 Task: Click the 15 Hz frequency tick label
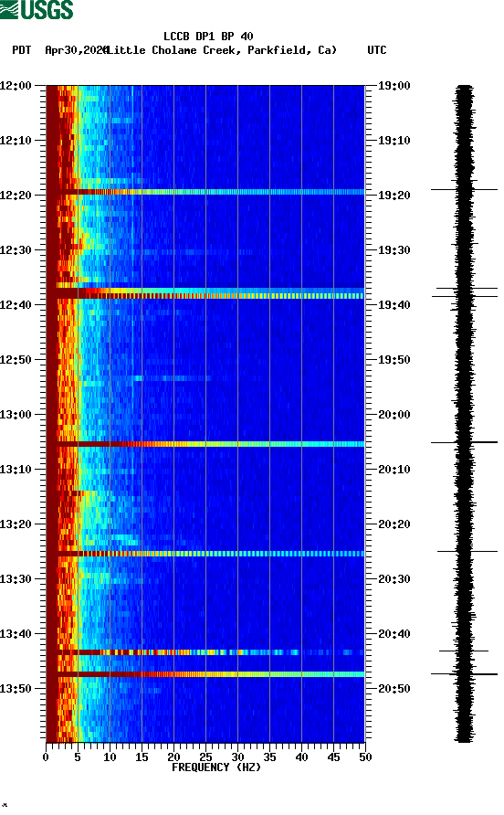(142, 757)
